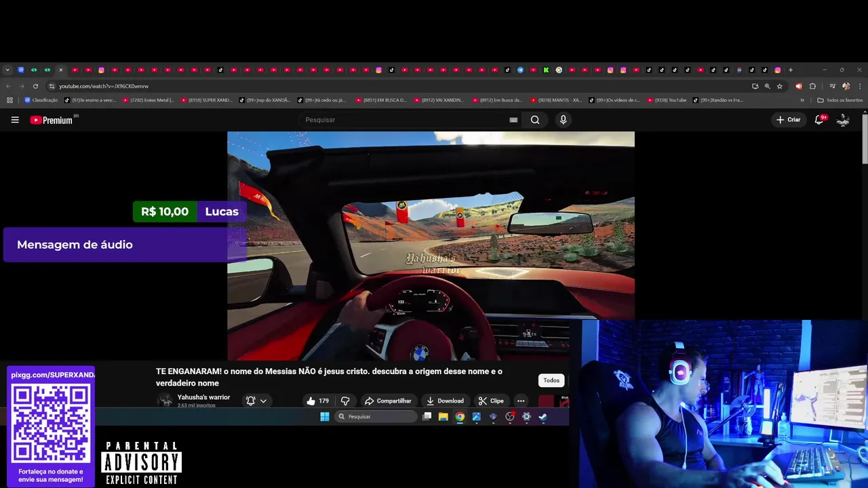Click the Compartilhar share button
The image size is (868, 488).
(x=388, y=401)
